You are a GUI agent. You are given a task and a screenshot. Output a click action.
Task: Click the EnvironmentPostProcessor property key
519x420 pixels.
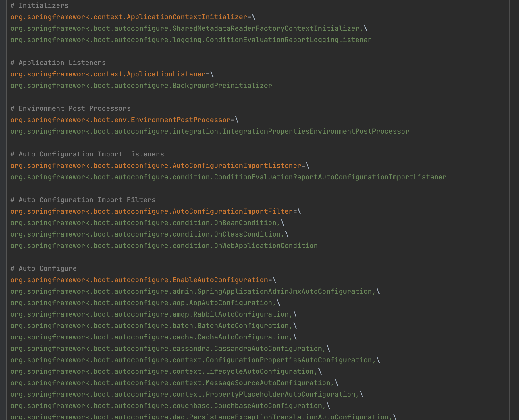click(181, 120)
